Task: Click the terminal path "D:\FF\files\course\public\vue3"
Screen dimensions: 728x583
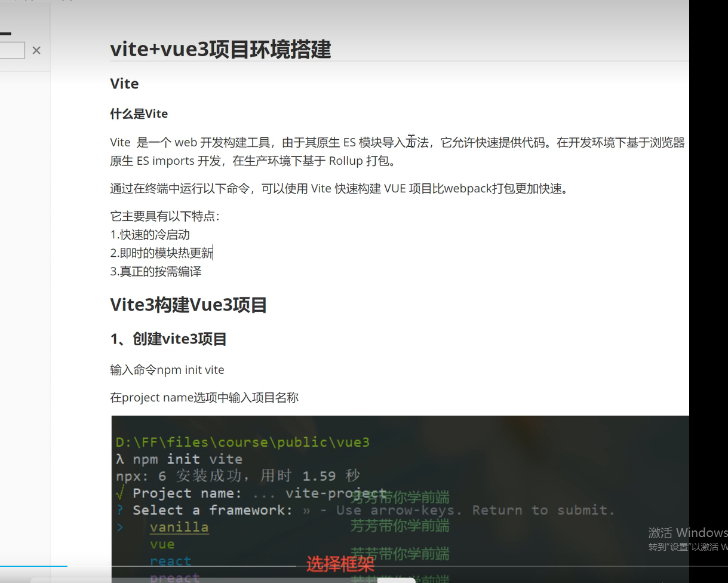Action: tap(242, 442)
